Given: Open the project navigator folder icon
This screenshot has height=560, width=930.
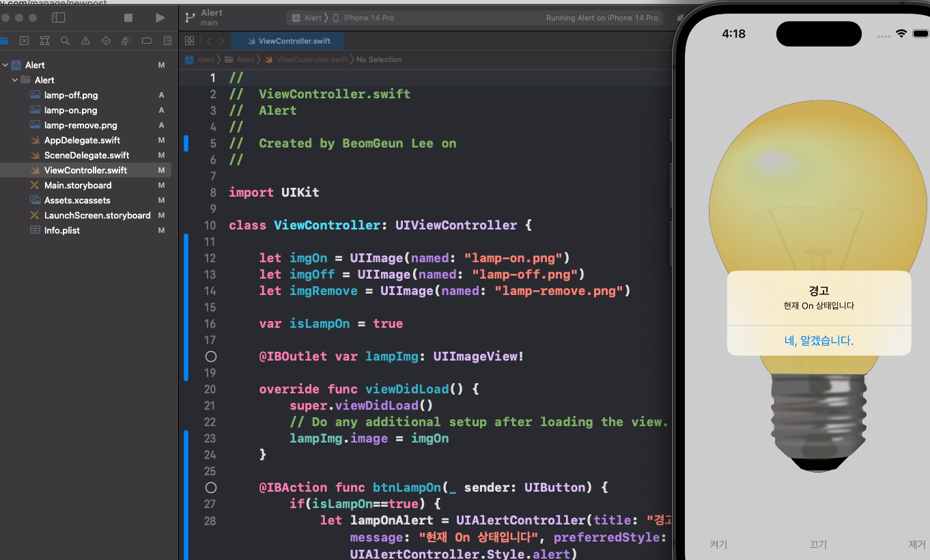Looking at the screenshot, I should [x=3, y=41].
